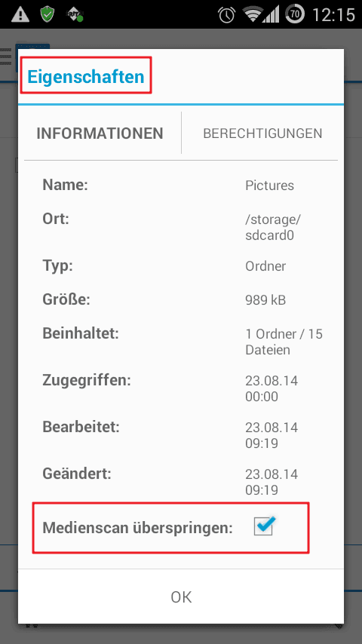
Task: Tap the /storage/sdcard0 location value
Action: (x=273, y=228)
